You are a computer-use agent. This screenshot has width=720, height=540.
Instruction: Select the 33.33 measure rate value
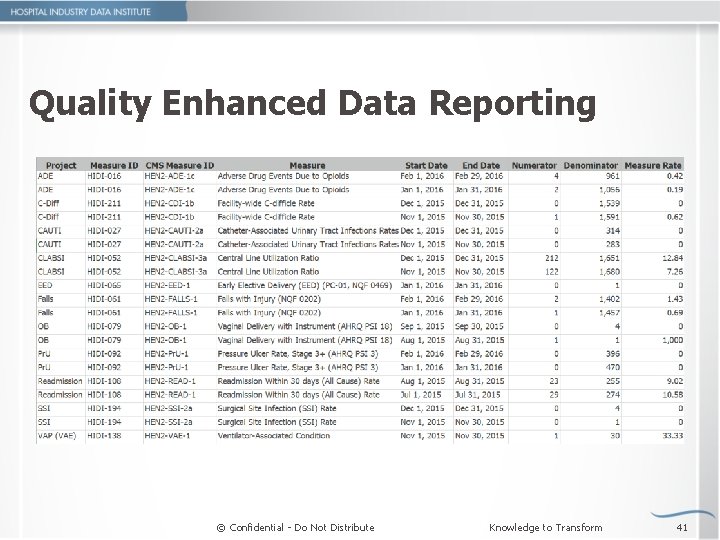point(672,435)
